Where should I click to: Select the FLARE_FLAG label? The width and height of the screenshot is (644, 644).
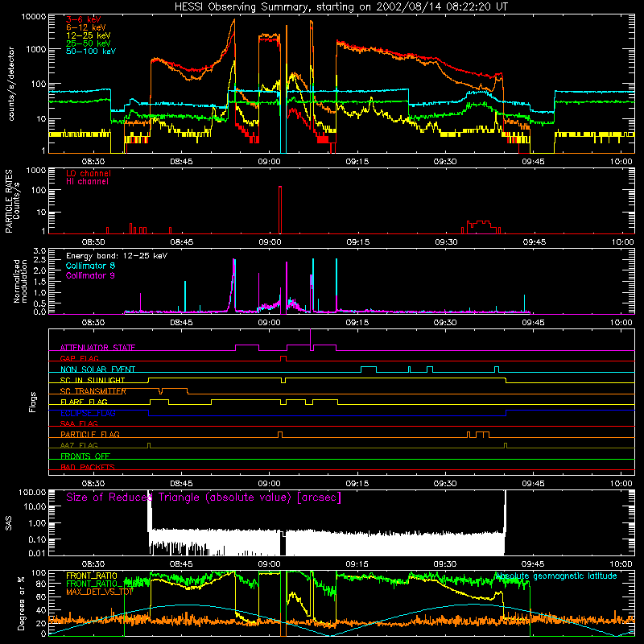(84, 402)
